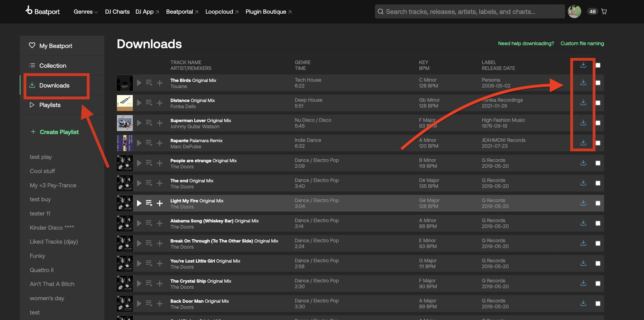Download all tracks icon in header
644x320 pixels.
[x=583, y=65]
